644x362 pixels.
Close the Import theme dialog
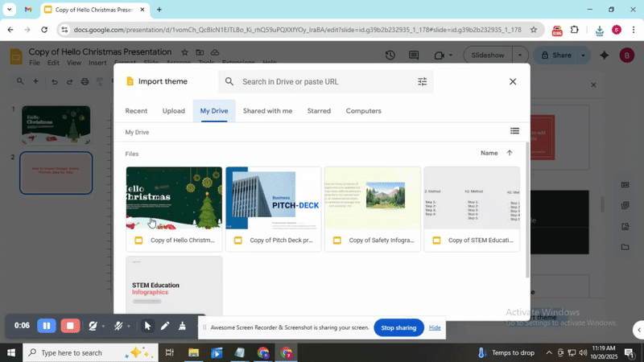tap(513, 81)
